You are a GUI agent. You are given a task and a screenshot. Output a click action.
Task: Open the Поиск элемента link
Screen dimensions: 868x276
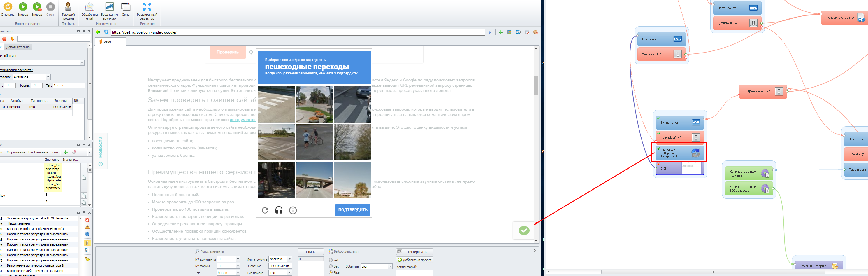(212, 251)
